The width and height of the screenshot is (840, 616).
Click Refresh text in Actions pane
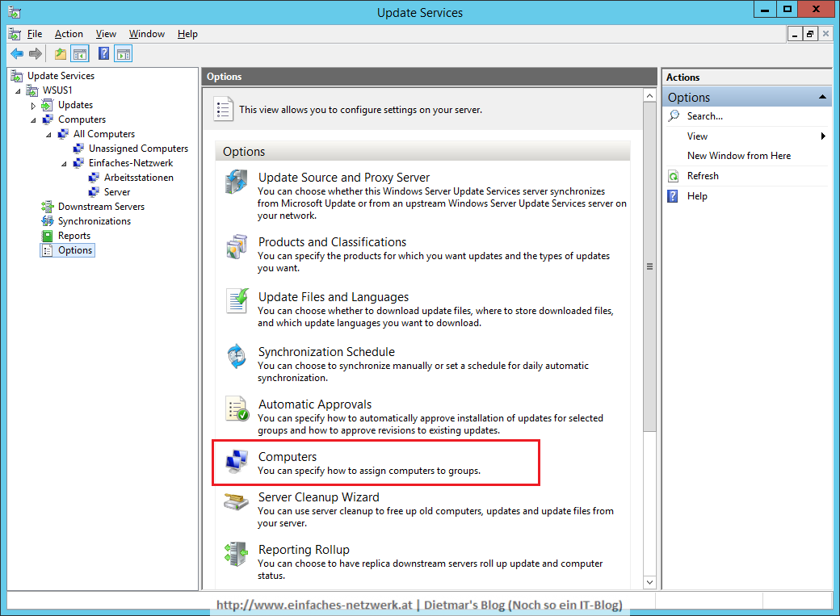(x=703, y=176)
